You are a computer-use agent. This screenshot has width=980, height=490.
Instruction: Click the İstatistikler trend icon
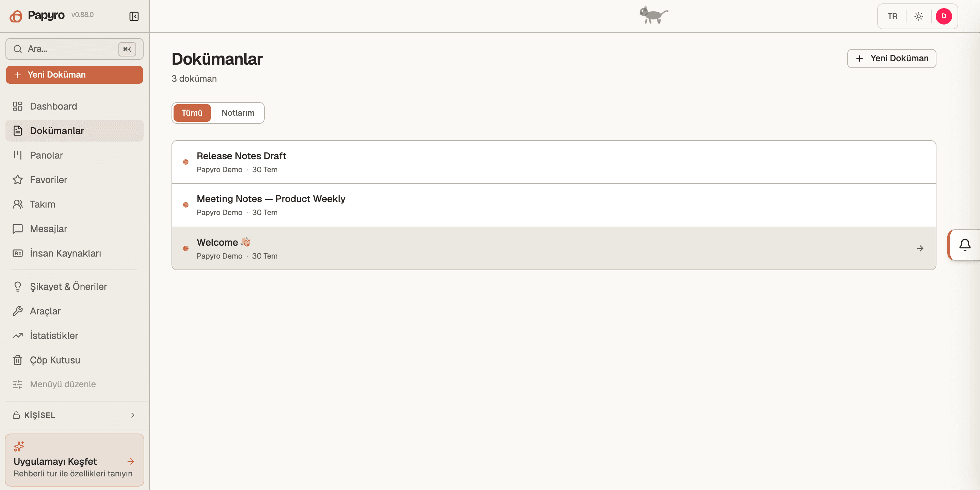(x=17, y=336)
